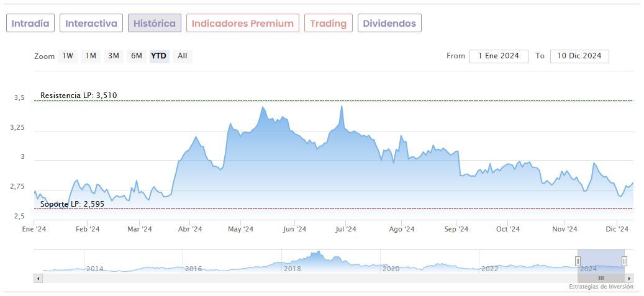Select the Histórica tab
644x296 pixels.
[x=155, y=24]
